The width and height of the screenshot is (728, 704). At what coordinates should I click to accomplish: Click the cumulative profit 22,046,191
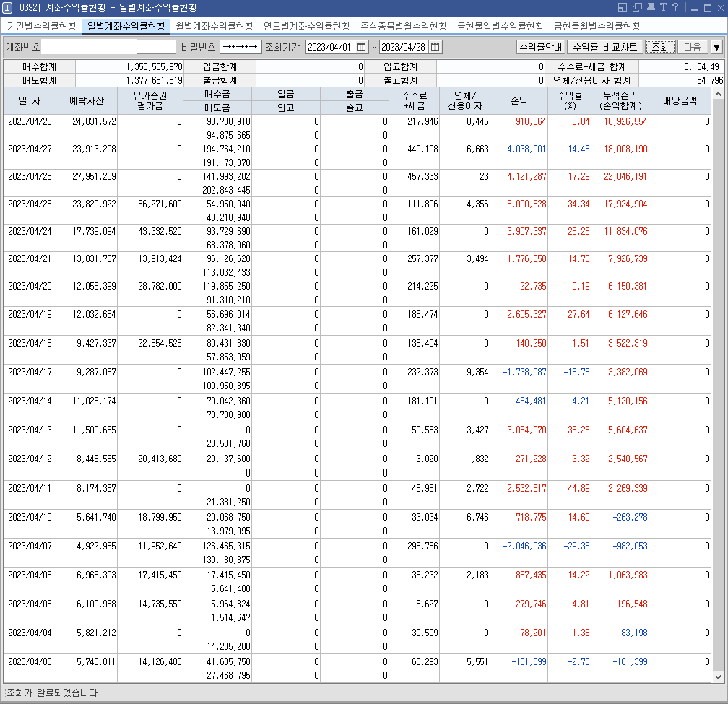click(x=625, y=176)
